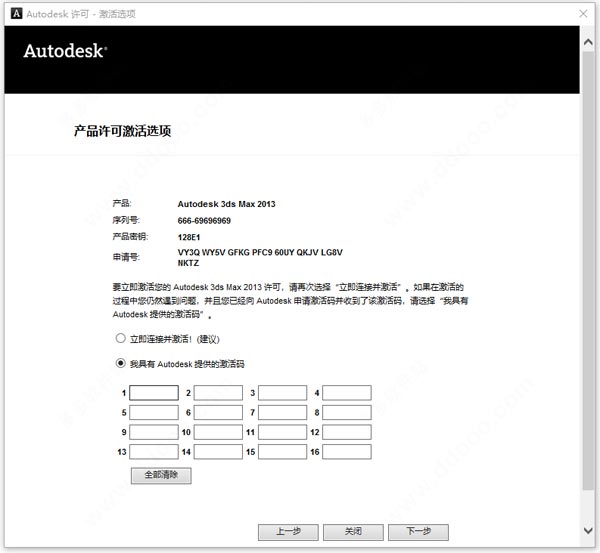Click the 序列号 label
The image size is (600, 553).
[x=126, y=220]
